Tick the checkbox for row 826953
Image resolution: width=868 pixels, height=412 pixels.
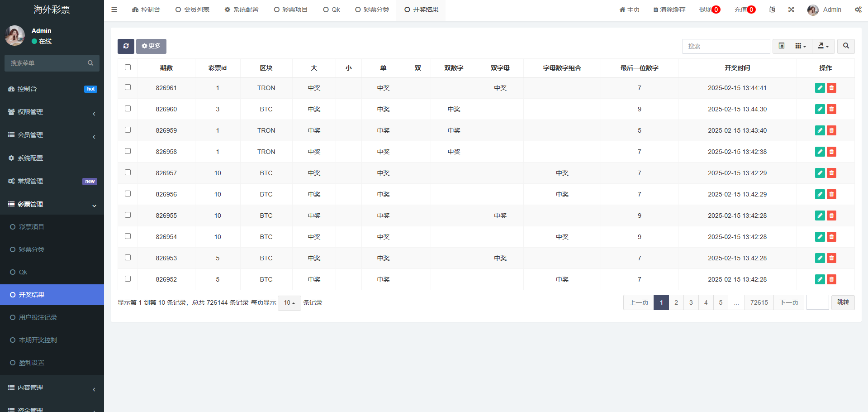click(128, 258)
